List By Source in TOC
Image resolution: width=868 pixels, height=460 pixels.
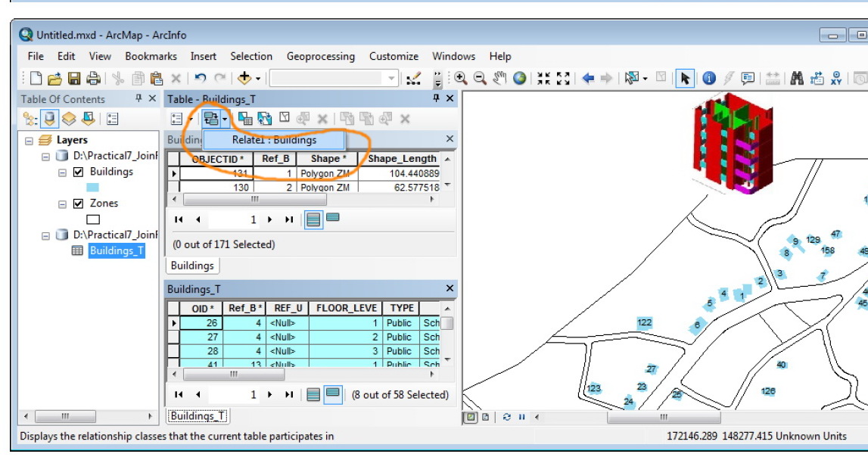(49, 119)
